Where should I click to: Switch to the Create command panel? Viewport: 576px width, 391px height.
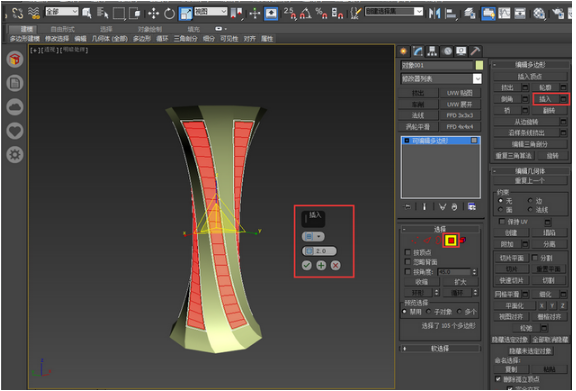403,51
